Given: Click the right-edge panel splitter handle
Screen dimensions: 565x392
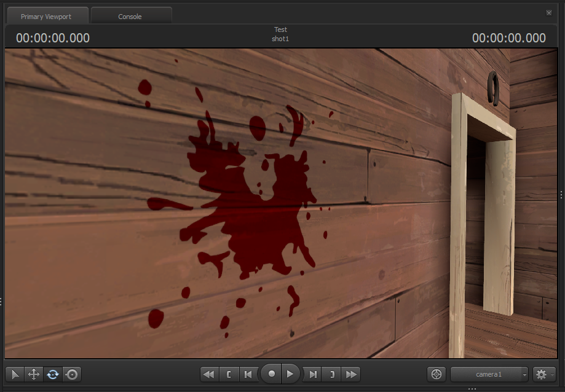Looking at the screenshot, I should click(x=561, y=194).
